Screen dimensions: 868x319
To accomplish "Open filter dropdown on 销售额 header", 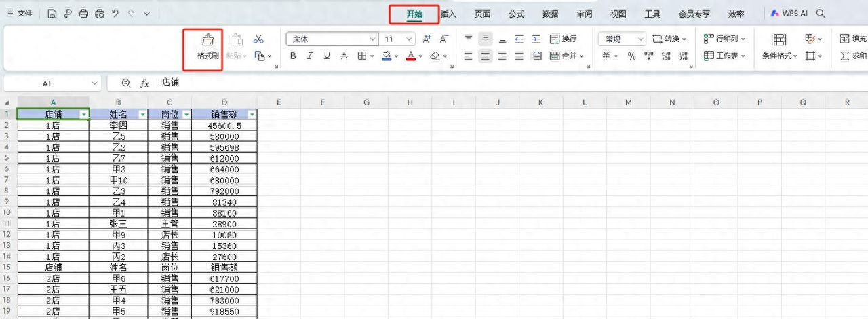I will [x=252, y=115].
